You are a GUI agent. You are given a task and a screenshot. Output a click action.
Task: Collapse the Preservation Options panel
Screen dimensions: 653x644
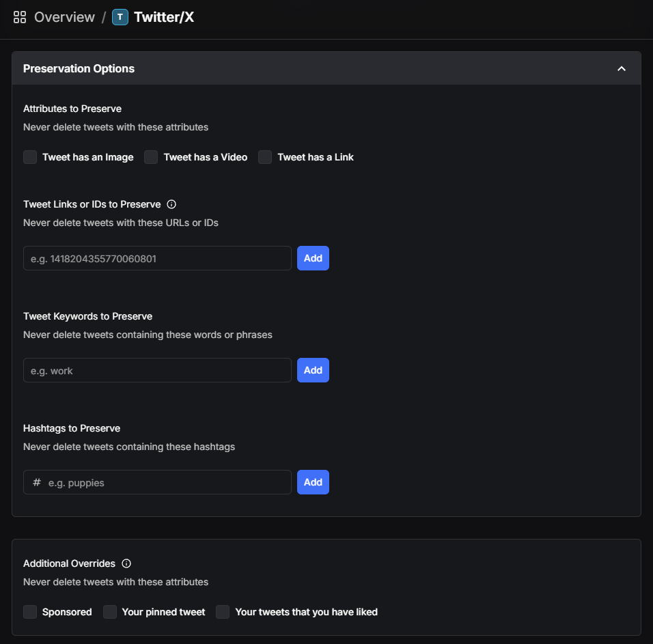622,69
